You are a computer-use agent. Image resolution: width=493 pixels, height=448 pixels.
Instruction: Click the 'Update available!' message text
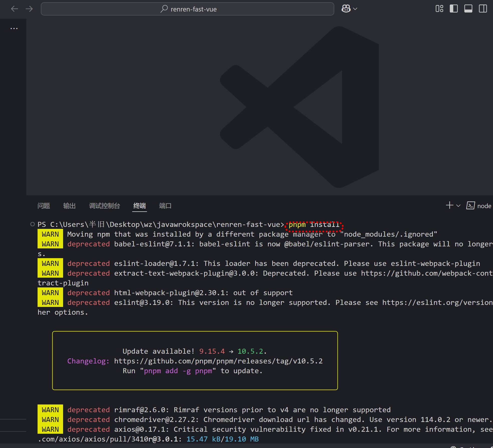[x=159, y=351]
